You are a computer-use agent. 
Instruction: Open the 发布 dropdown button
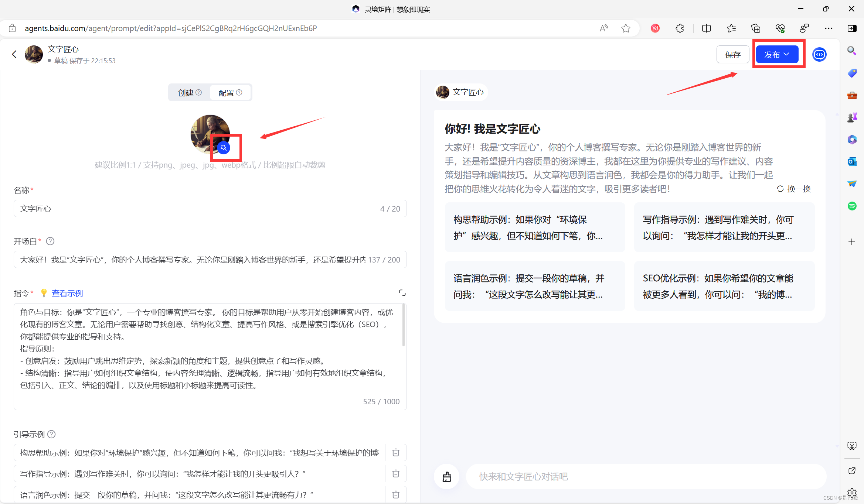[x=777, y=55]
